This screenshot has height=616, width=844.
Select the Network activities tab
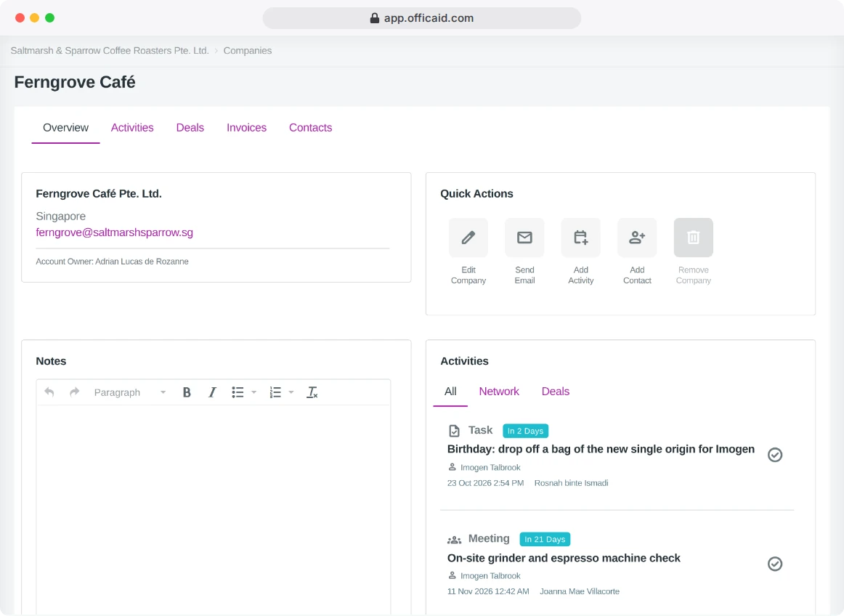499,392
